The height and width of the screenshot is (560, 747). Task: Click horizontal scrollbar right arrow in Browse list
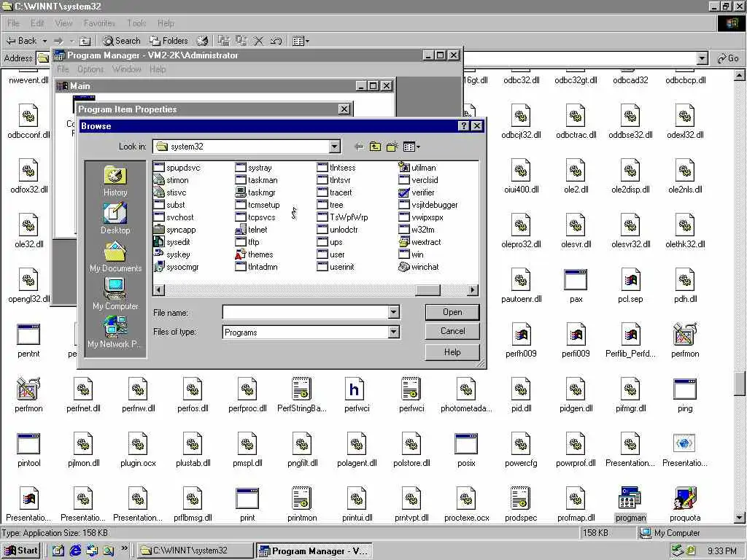tap(473, 289)
